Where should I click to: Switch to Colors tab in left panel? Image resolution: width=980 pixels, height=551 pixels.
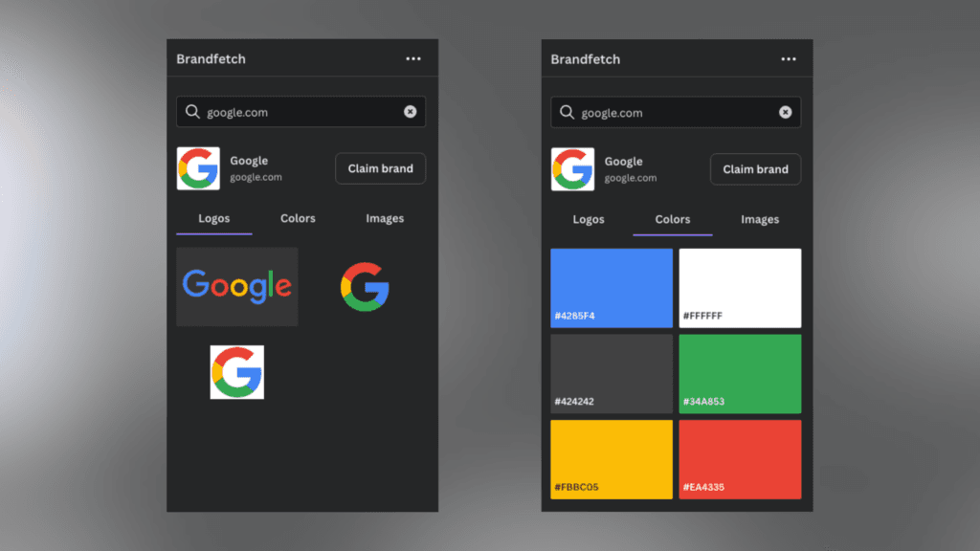click(298, 219)
